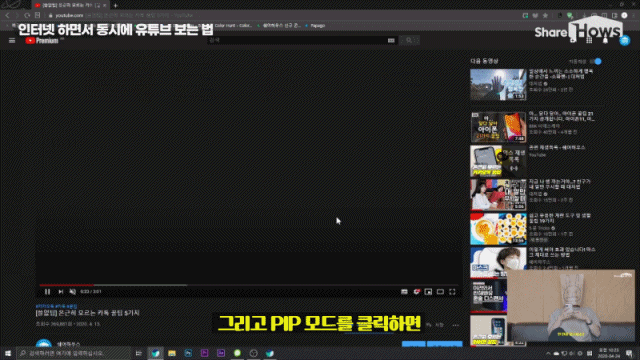The height and width of the screenshot is (360, 640).
Task: Enter full screen on the video player
Action: [x=452, y=291]
